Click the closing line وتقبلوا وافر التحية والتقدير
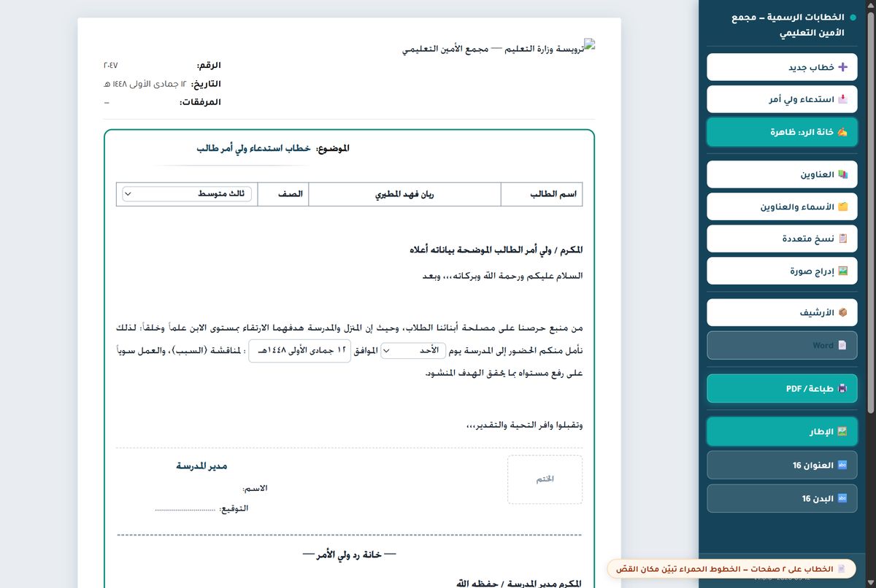Viewport: 876px width, 588px height. click(524, 425)
